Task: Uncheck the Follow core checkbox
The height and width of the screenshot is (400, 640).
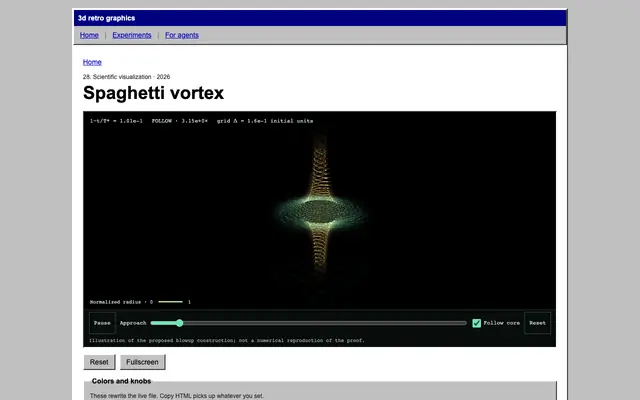Action: pyautogui.click(x=476, y=323)
